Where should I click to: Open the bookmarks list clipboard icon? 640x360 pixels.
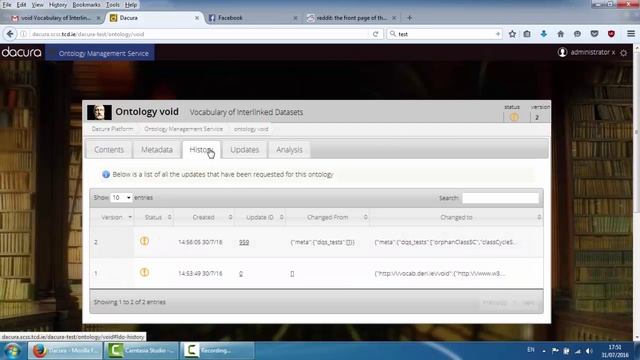pyautogui.click(x=527, y=34)
